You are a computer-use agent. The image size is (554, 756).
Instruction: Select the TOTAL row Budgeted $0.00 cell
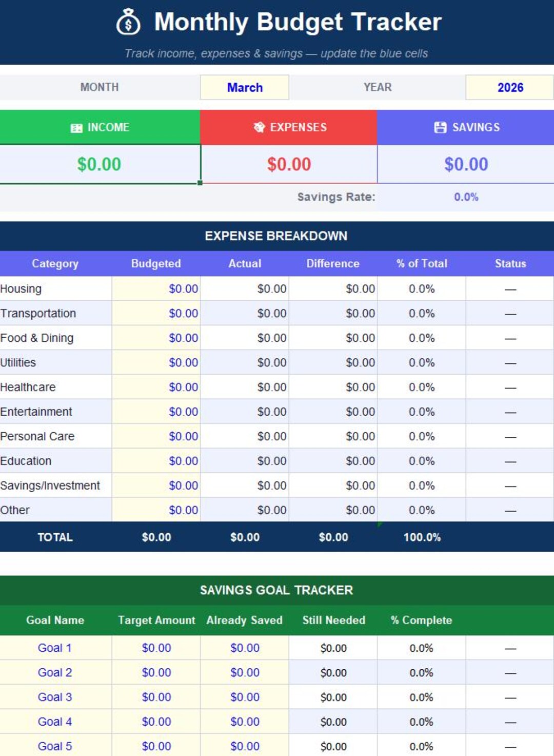point(156,537)
